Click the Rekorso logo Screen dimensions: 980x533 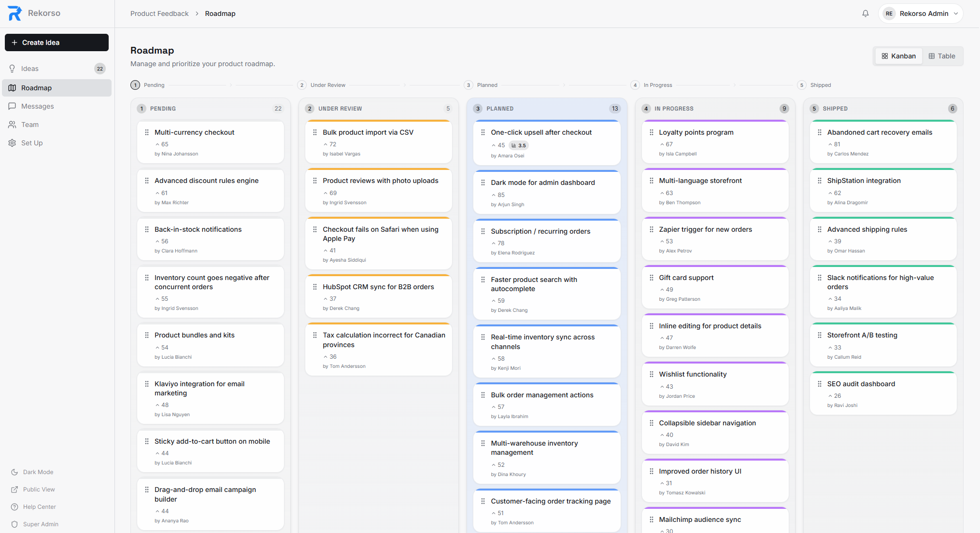[x=14, y=13]
